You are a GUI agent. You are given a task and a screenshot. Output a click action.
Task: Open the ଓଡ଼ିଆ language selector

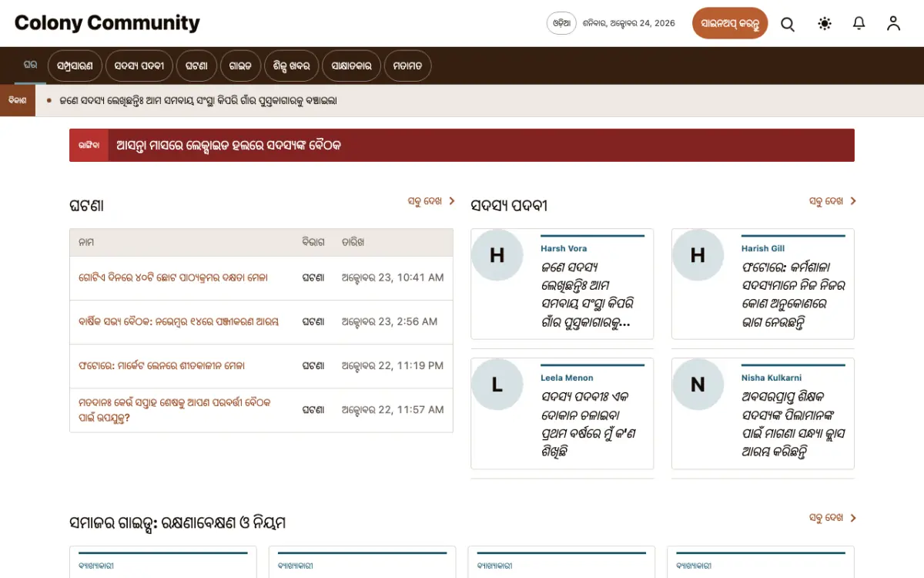point(561,23)
